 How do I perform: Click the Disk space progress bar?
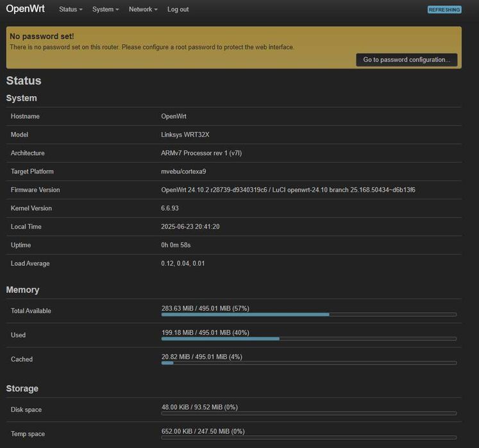click(309, 413)
